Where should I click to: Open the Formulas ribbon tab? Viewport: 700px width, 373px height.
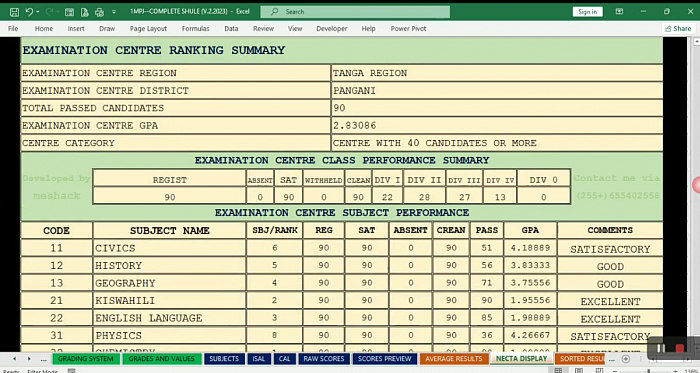pyautogui.click(x=196, y=29)
